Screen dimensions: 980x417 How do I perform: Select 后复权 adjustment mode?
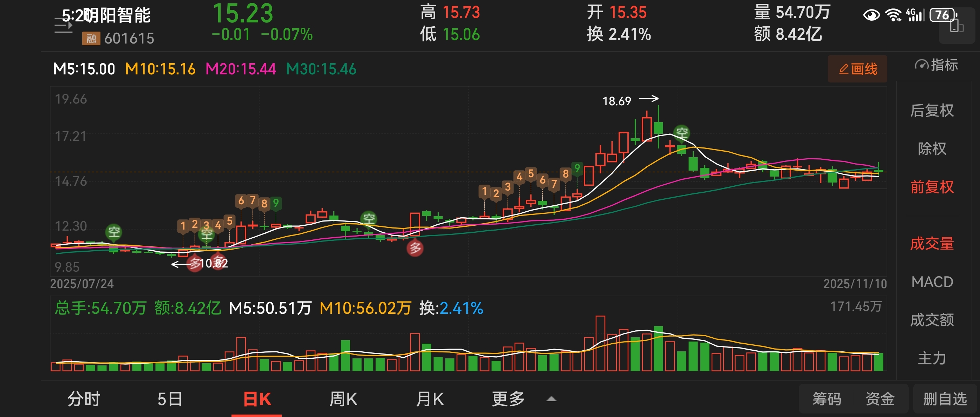[x=932, y=110]
